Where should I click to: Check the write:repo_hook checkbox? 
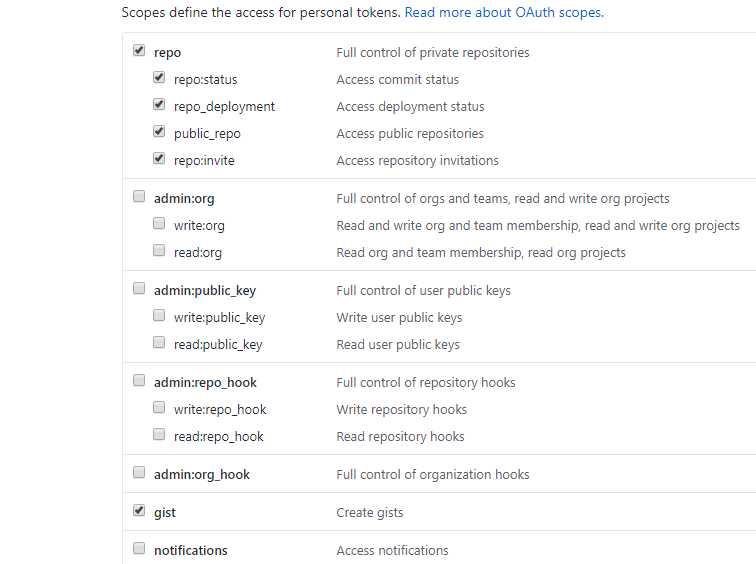coord(159,407)
